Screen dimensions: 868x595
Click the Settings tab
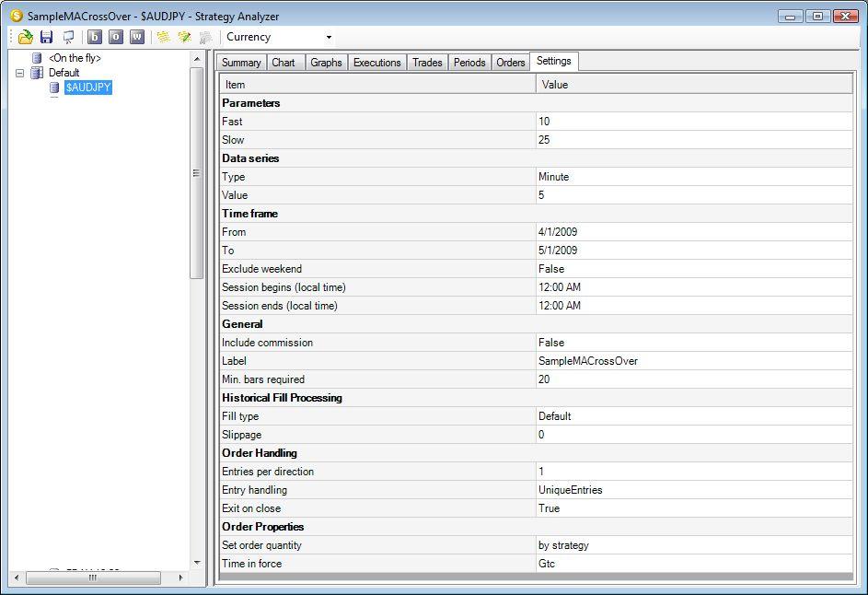[x=553, y=61]
